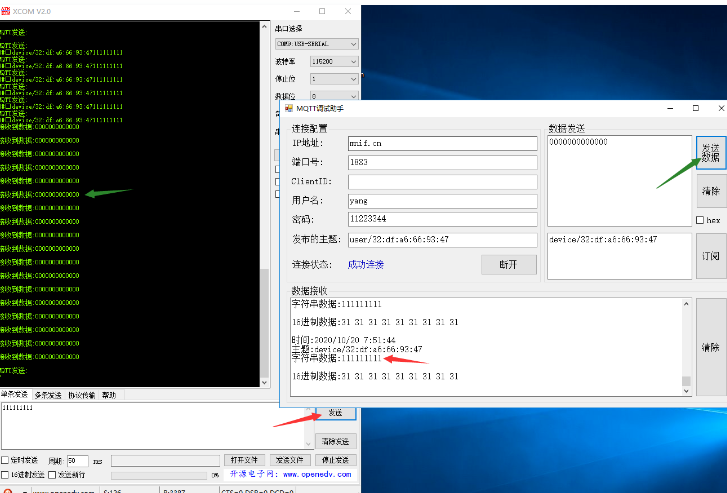Click the S:126 status bar entry
The image size is (727, 493).
pyautogui.click(x=112, y=491)
